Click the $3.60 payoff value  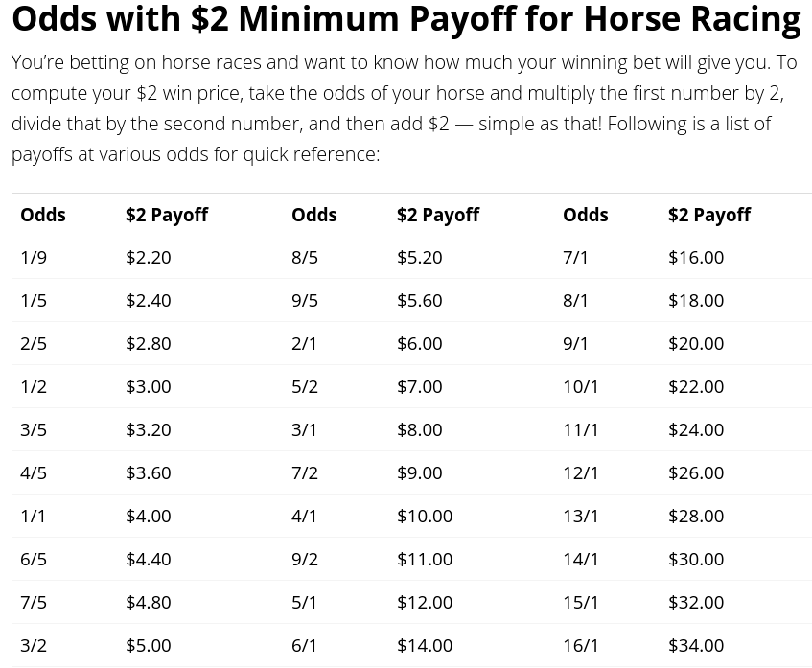148,472
